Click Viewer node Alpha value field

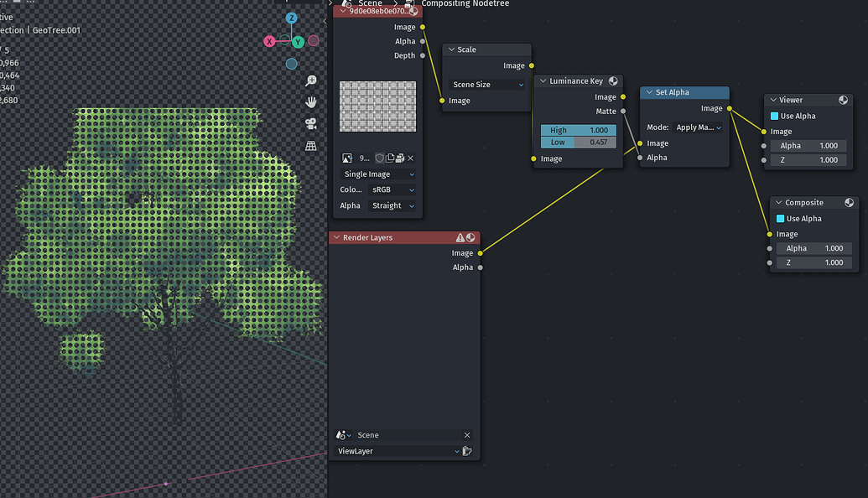pyautogui.click(x=808, y=146)
